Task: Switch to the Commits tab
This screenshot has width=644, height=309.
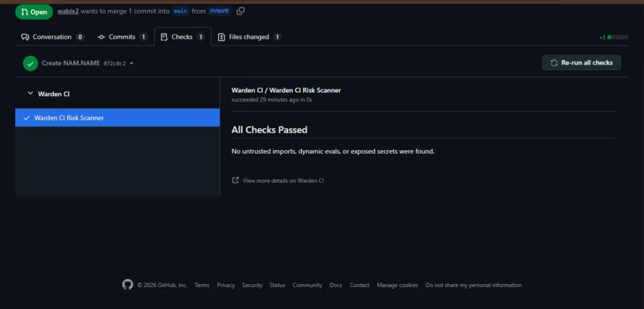Action: point(122,37)
